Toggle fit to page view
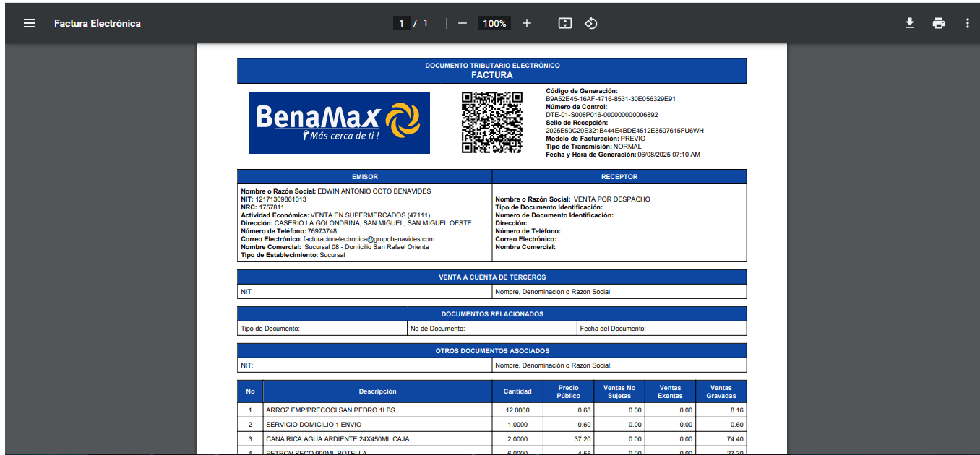Screen dimensions: 980x455 [x=565, y=23]
